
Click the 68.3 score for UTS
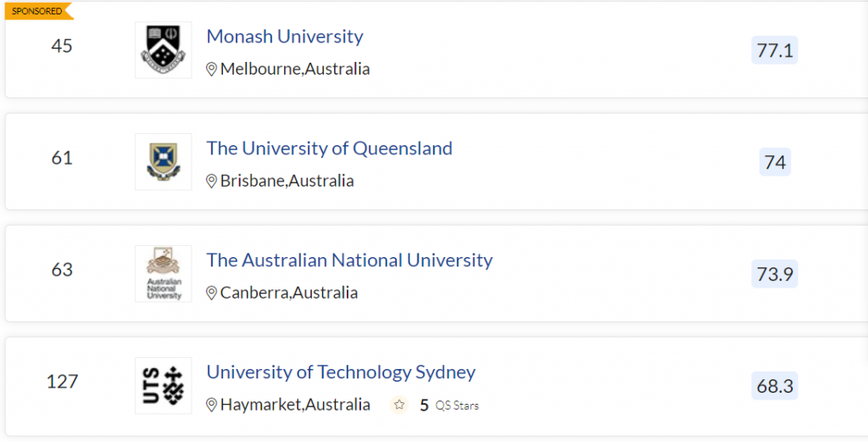tap(775, 386)
